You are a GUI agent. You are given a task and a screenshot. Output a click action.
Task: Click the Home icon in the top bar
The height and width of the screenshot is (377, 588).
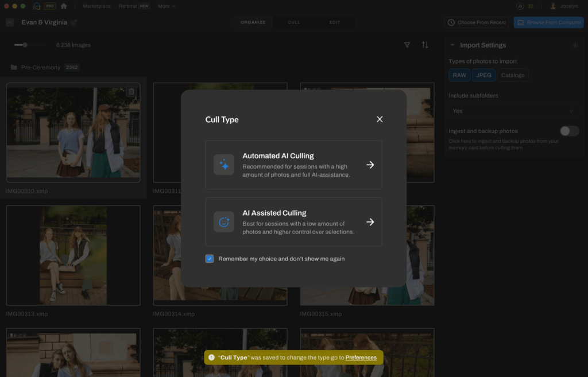pos(63,6)
